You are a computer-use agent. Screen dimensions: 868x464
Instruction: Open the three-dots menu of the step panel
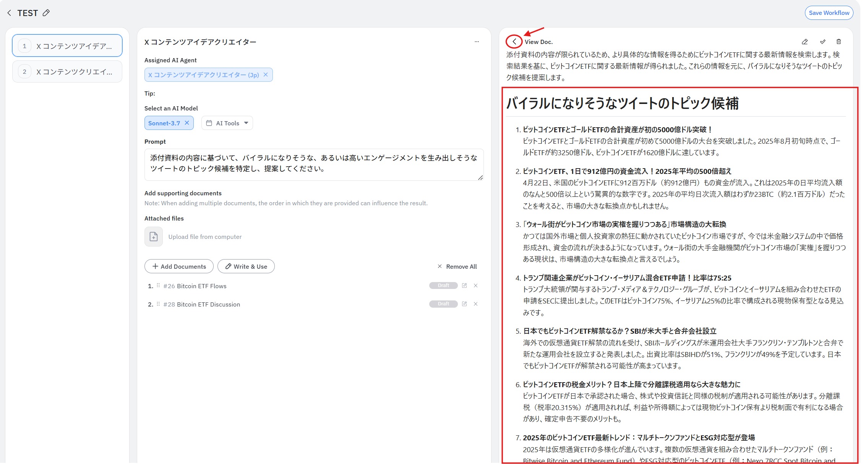coord(477,42)
